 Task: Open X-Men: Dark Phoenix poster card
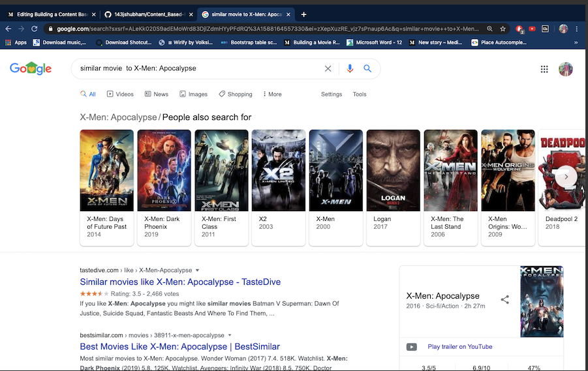[x=164, y=188]
